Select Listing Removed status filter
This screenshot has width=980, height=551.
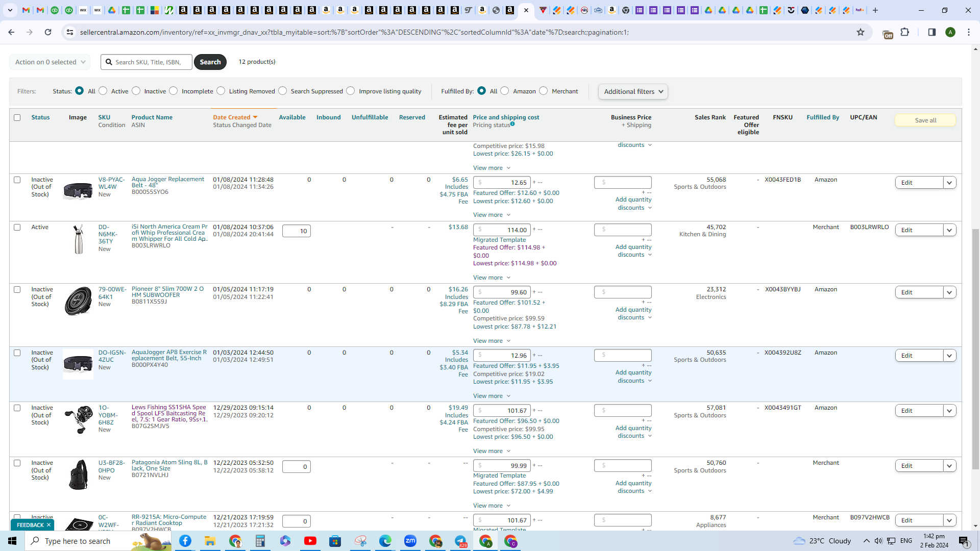click(x=221, y=91)
